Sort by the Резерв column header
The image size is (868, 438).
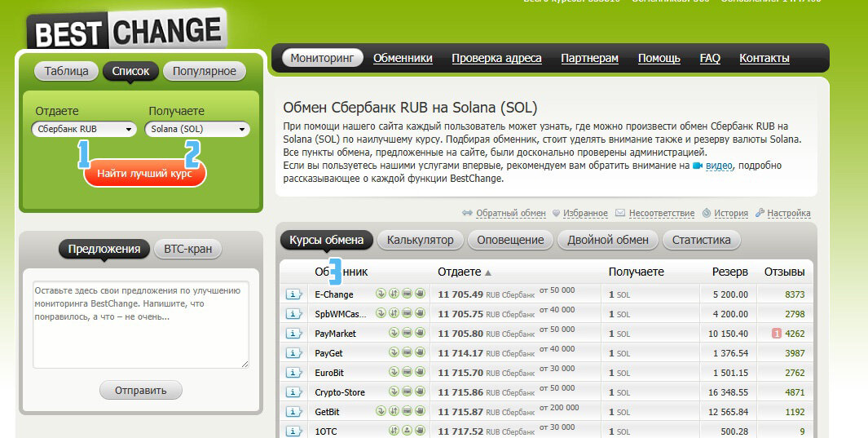point(729,272)
